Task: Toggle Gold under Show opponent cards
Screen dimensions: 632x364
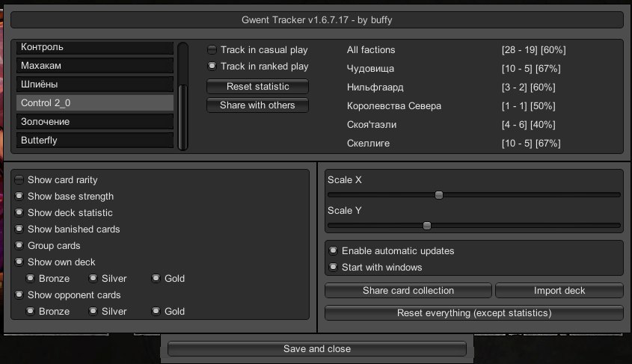Action: [x=156, y=312]
